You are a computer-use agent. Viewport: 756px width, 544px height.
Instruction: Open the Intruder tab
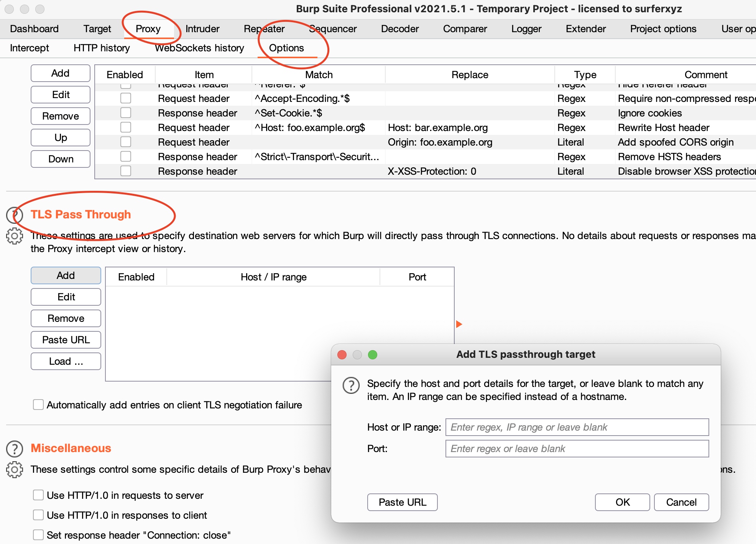click(x=202, y=29)
